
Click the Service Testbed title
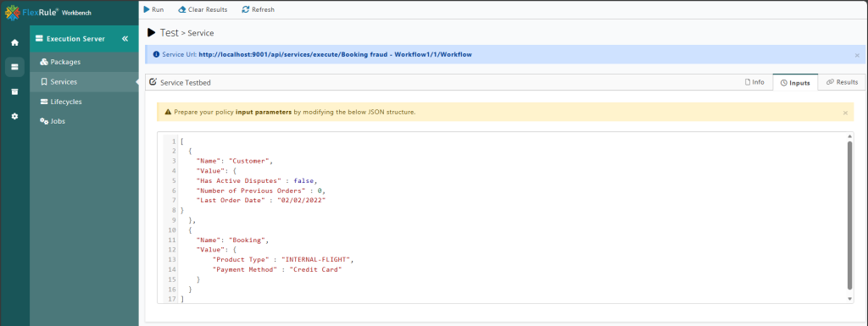[185, 82]
